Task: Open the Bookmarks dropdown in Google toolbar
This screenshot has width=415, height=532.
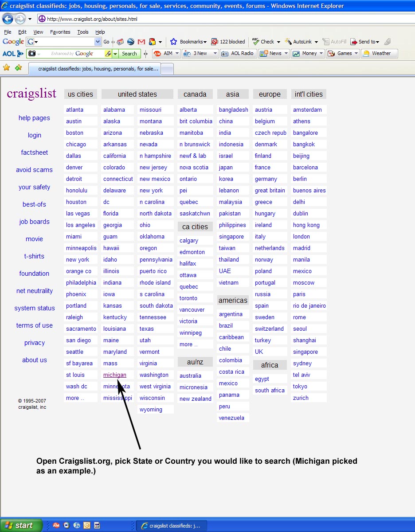Action: point(193,42)
